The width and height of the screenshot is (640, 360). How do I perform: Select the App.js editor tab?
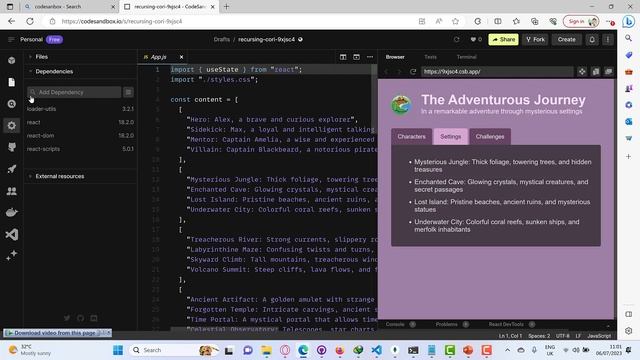click(x=158, y=57)
